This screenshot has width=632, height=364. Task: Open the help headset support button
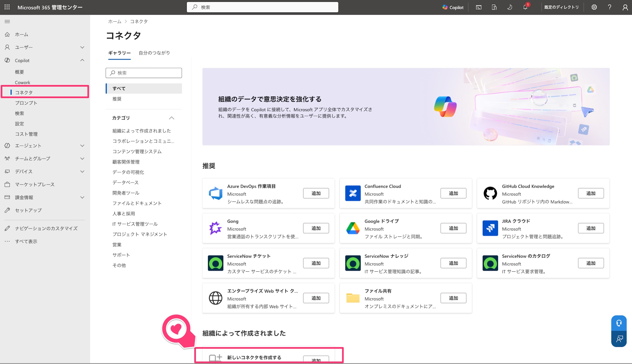coord(619,323)
